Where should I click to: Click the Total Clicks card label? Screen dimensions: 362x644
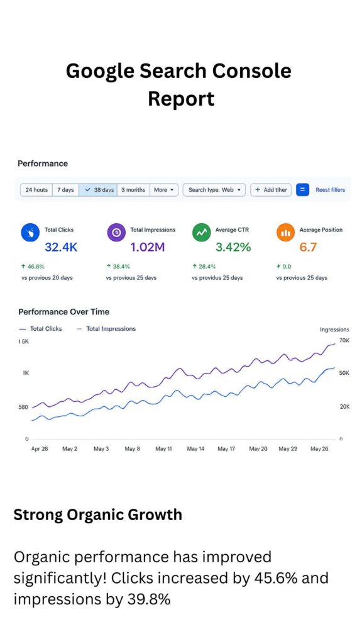[x=59, y=230]
